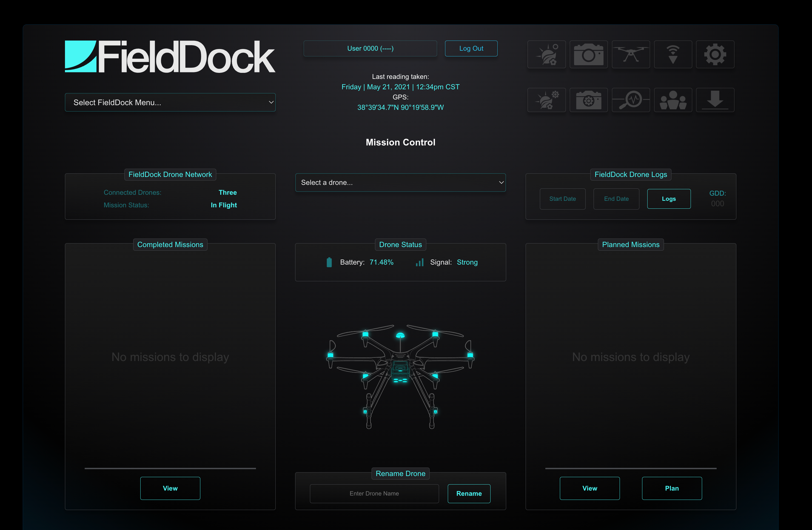Open the Select a drone dropdown

pos(400,182)
